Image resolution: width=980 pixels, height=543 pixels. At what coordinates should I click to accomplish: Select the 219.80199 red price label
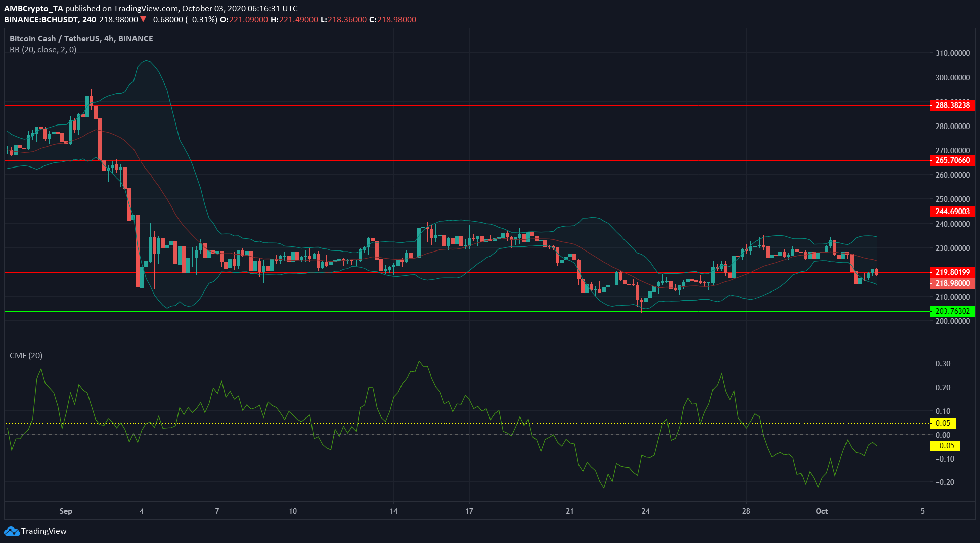coord(953,272)
